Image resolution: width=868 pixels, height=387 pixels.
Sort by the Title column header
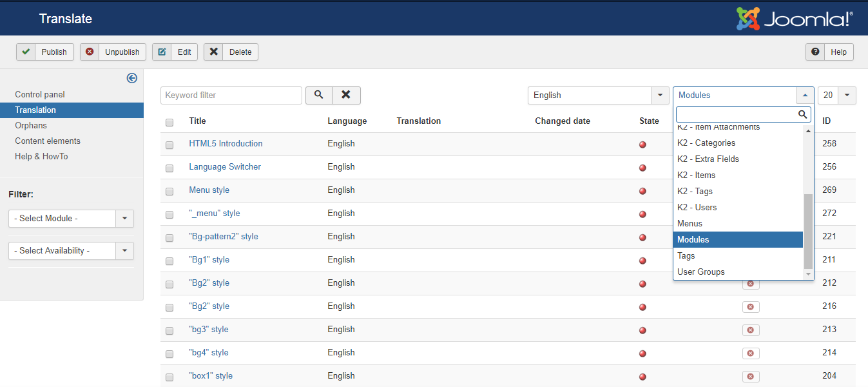point(197,121)
